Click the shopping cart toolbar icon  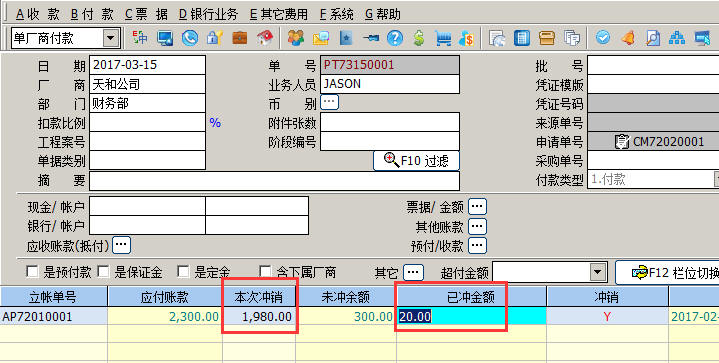[443, 38]
